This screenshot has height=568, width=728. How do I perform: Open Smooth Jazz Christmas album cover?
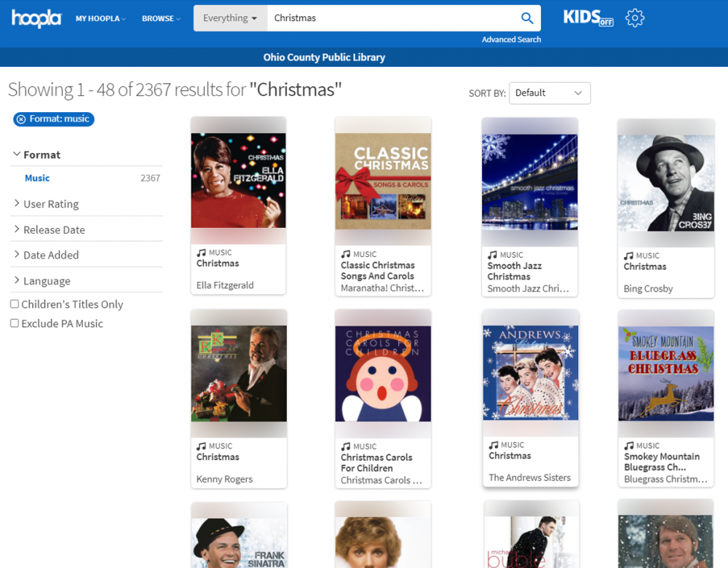(x=530, y=182)
